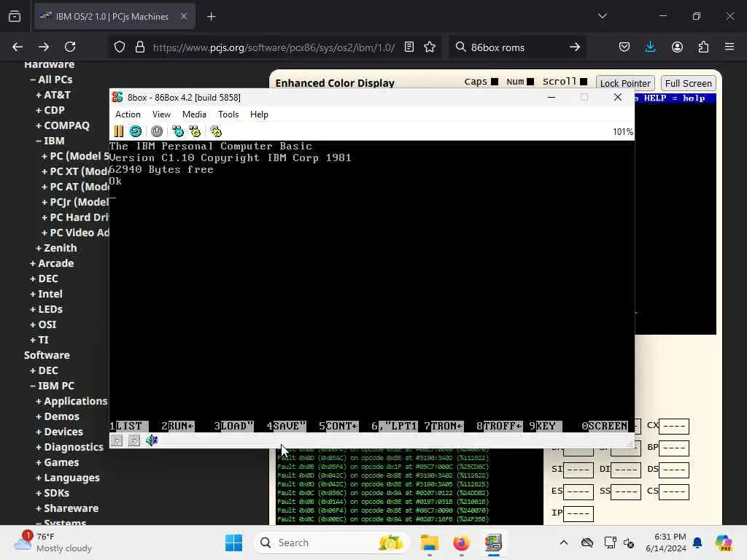This screenshot has width=747, height=560.
Task: Click the second floppy drive icon in 86Box status bar
Action: click(x=134, y=440)
